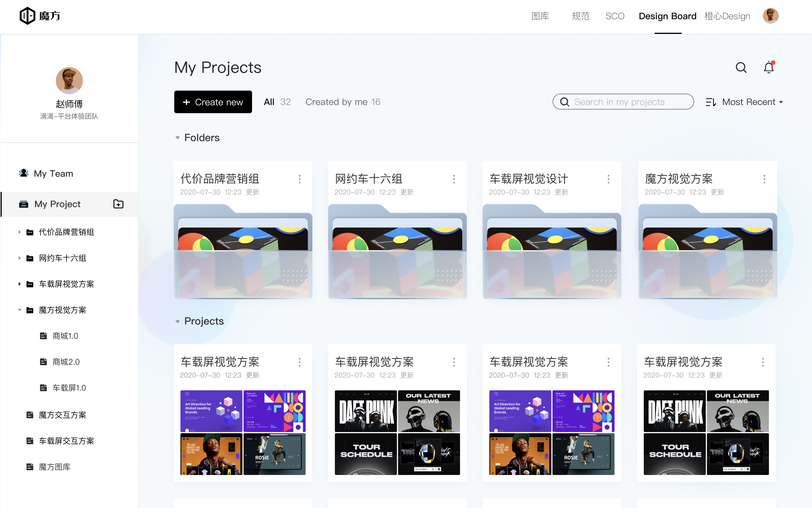Open the SCO nav item
The image size is (812, 508).
click(x=615, y=16)
